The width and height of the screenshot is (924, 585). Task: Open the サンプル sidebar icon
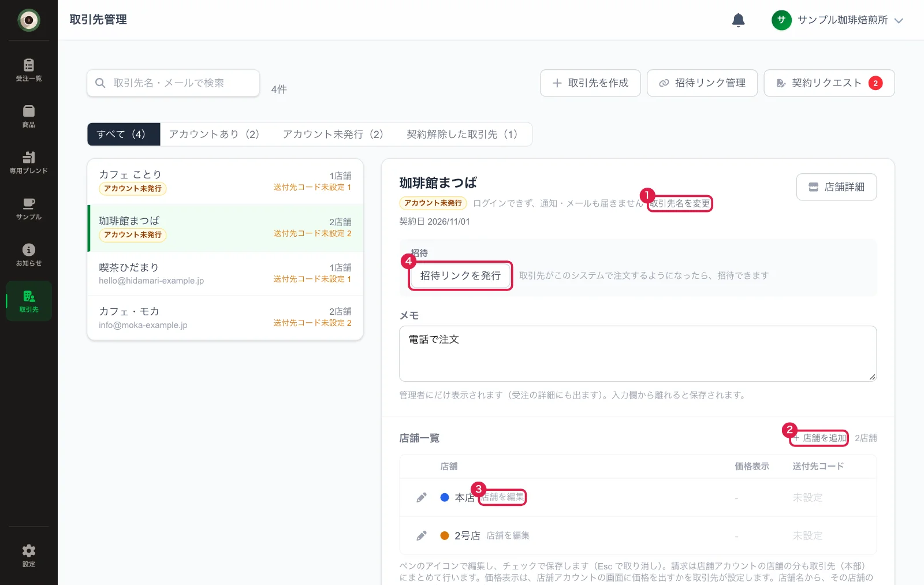tap(29, 208)
